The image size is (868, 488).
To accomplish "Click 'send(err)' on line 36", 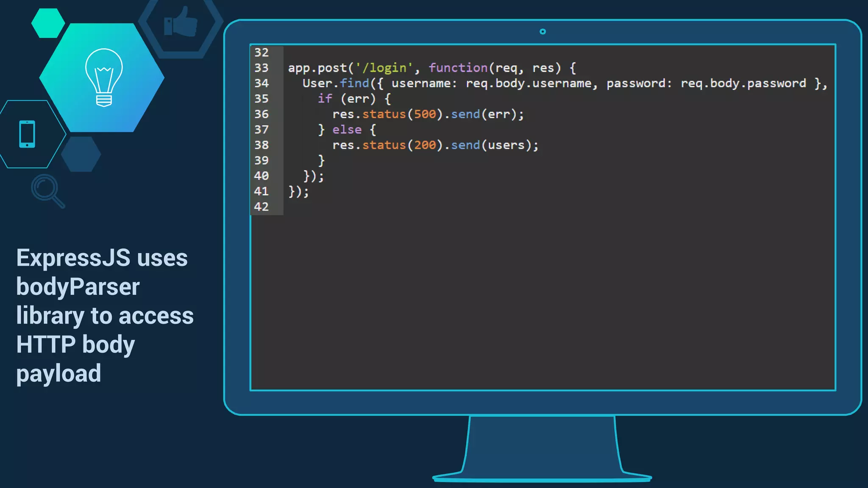I will tap(483, 114).
